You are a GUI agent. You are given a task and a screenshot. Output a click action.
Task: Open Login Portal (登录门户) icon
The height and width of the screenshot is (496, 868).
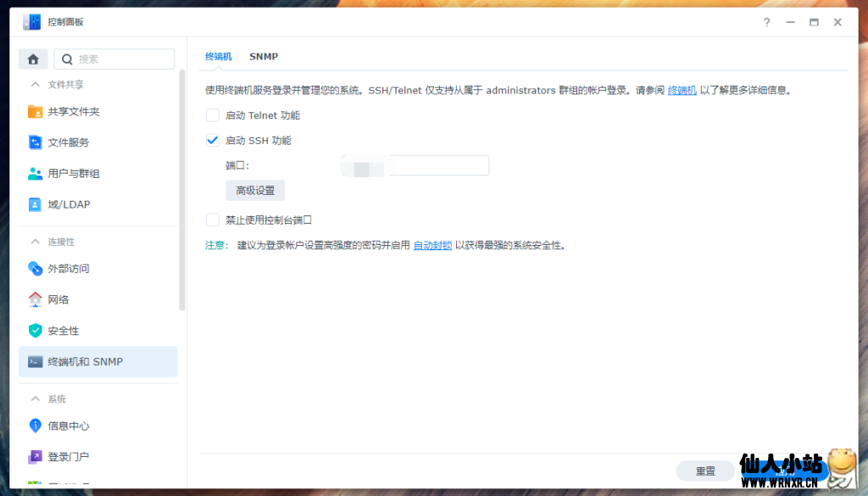coord(35,457)
